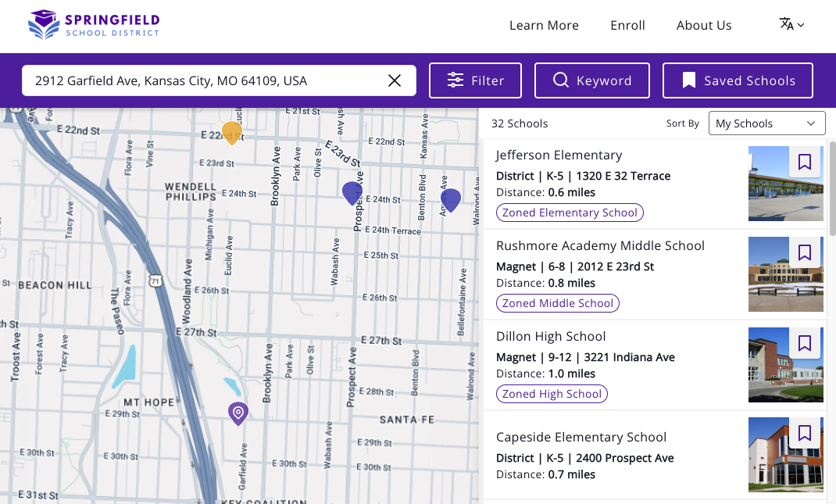The image size is (836, 504).
Task: Click the '3221 Indiana Ave' address text
Action: (629, 357)
